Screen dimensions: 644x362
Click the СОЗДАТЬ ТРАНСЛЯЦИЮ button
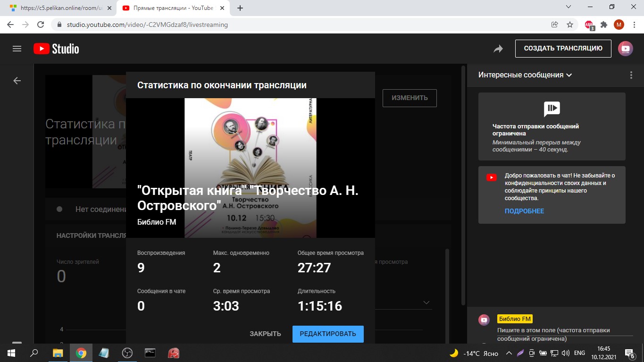tap(563, 48)
